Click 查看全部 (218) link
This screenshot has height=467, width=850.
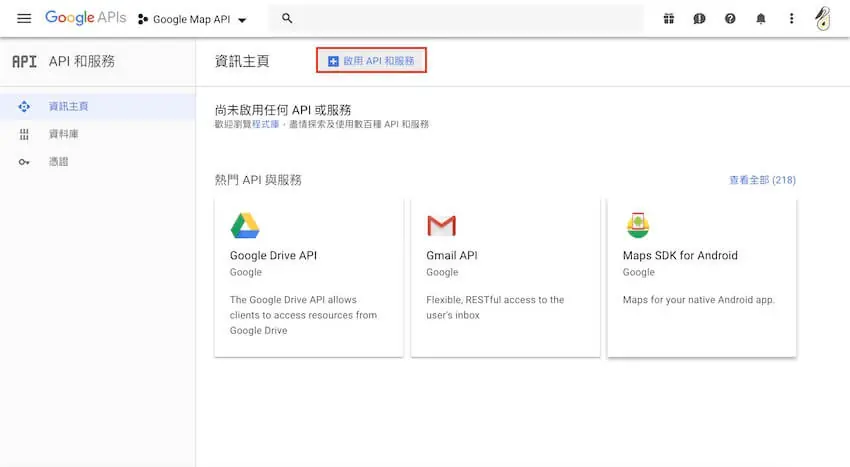pyautogui.click(x=762, y=180)
